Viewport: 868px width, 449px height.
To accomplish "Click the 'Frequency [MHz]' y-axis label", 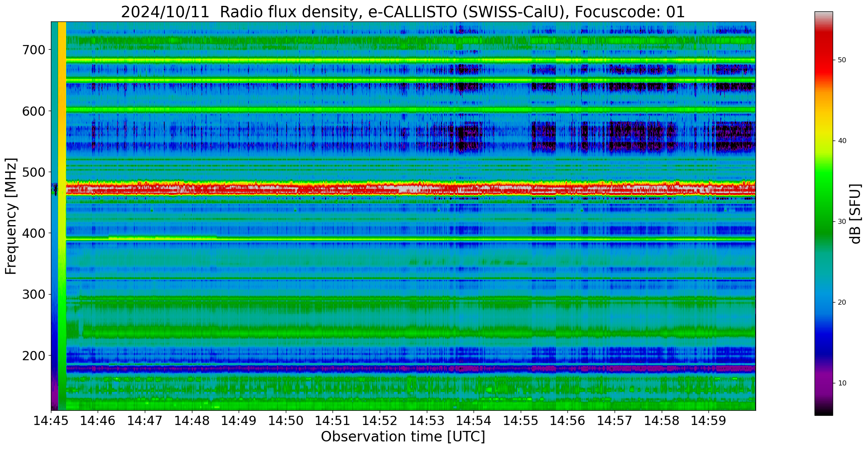I will pos(11,216).
